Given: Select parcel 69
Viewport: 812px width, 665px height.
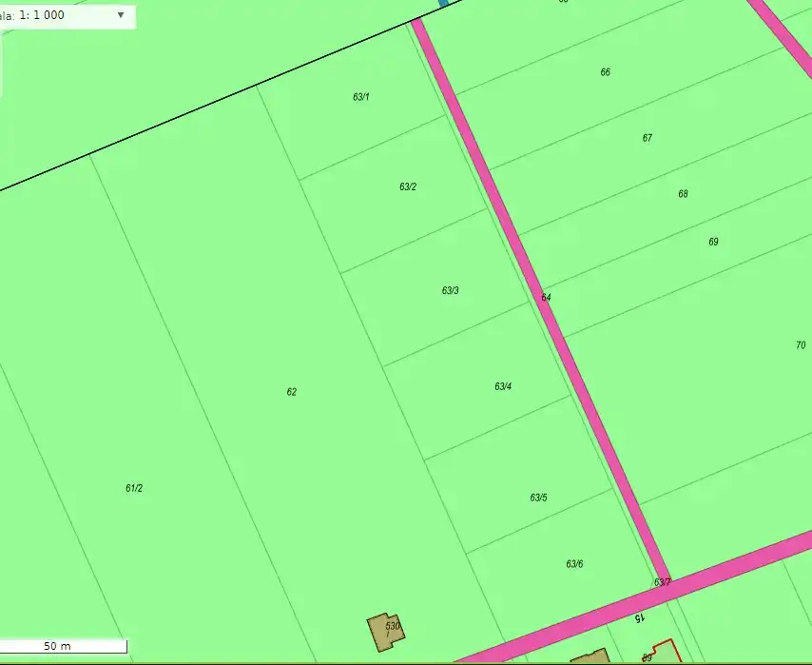Looking at the screenshot, I should coord(713,242).
